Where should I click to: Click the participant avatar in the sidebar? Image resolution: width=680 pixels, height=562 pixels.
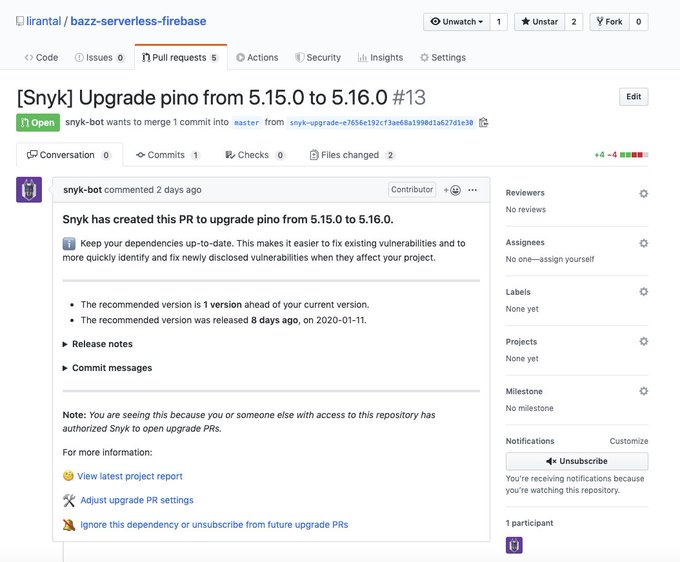pyautogui.click(x=514, y=545)
